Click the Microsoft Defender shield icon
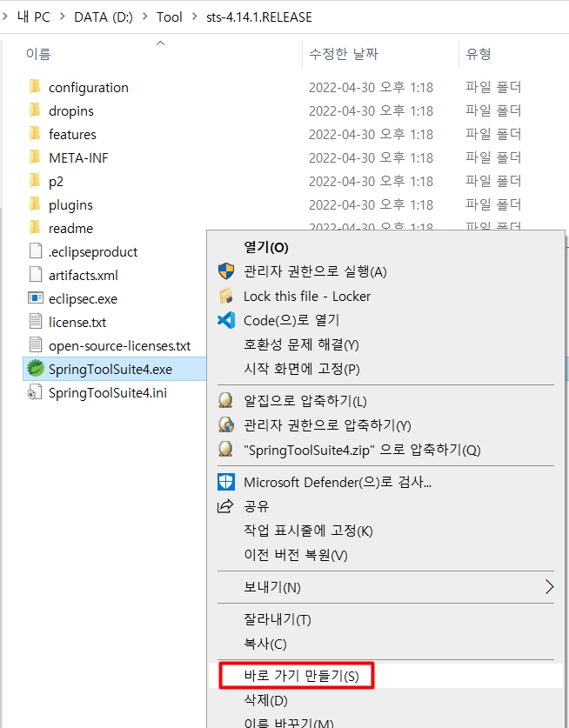 (x=226, y=482)
